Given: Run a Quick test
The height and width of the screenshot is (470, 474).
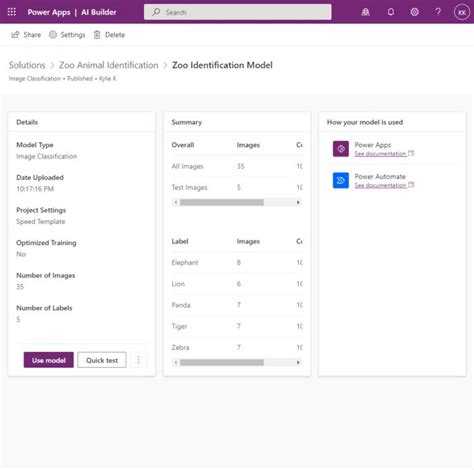Looking at the screenshot, I should pyautogui.click(x=102, y=360).
